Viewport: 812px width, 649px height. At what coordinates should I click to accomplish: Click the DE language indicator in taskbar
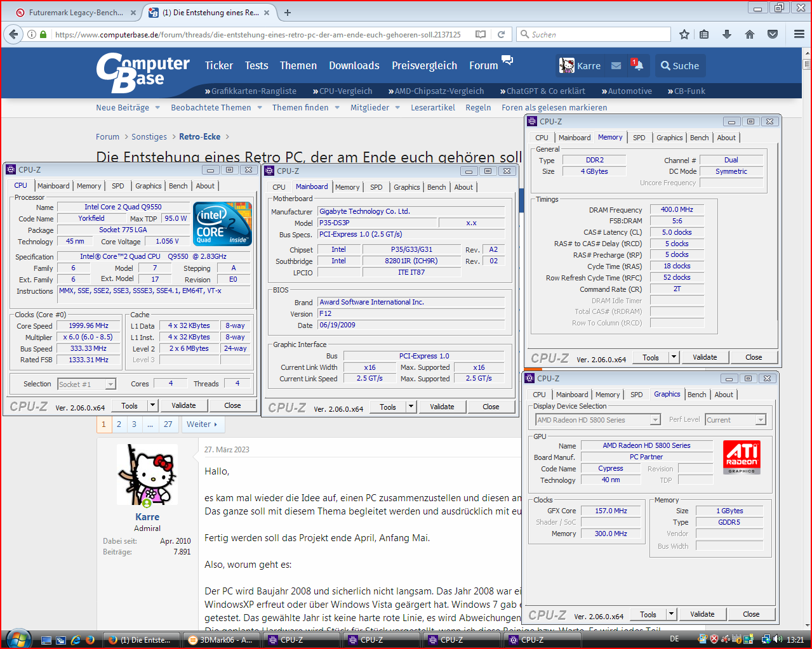coord(674,639)
